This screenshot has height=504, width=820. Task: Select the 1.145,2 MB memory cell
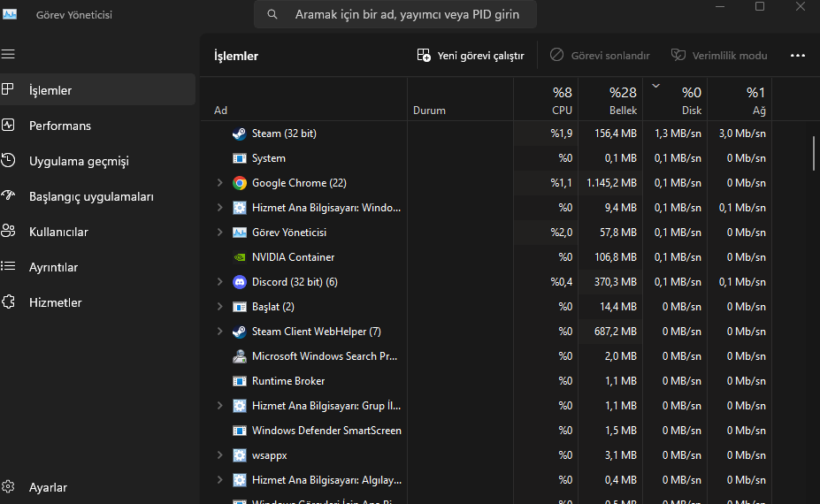611,183
